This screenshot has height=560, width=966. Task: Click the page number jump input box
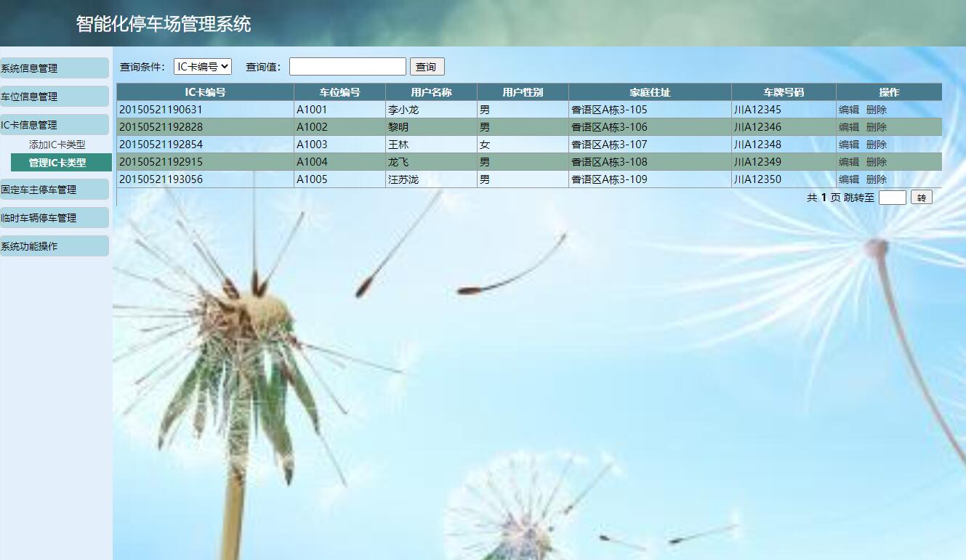click(892, 197)
